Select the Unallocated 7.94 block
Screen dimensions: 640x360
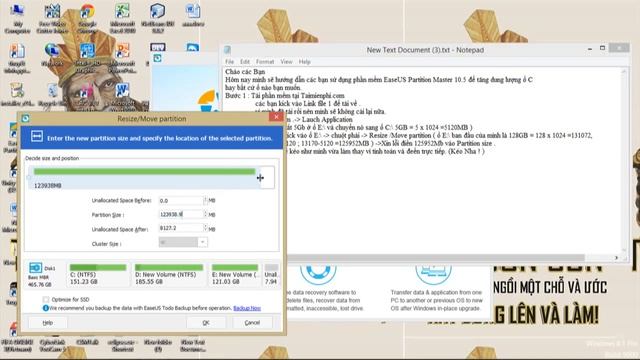coord(271,274)
